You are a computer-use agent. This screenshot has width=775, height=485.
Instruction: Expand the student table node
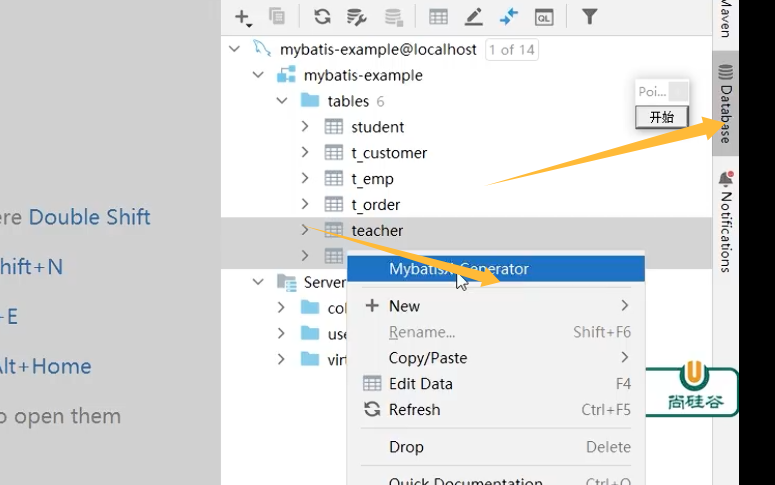click(305, 127)
